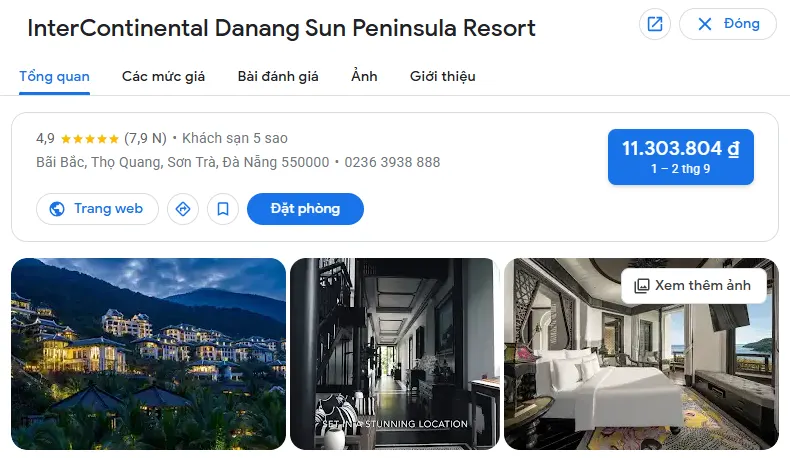Switch to the Các mức giá tab
The image size is (790, 458).
(163, 77)
